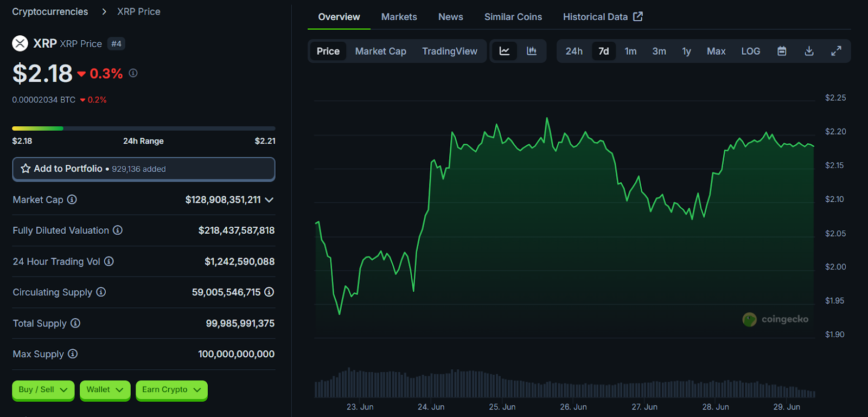Toggle LOG scale on chart
The image size is (868, 417).
pyautogui.click(x=751, y=51)
